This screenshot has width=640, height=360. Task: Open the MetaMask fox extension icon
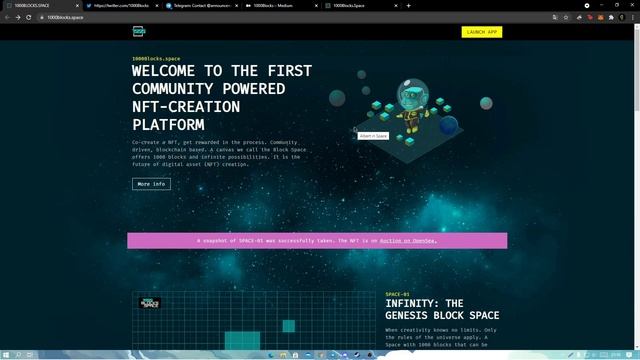pyautogui.click(x=600, y=18)
